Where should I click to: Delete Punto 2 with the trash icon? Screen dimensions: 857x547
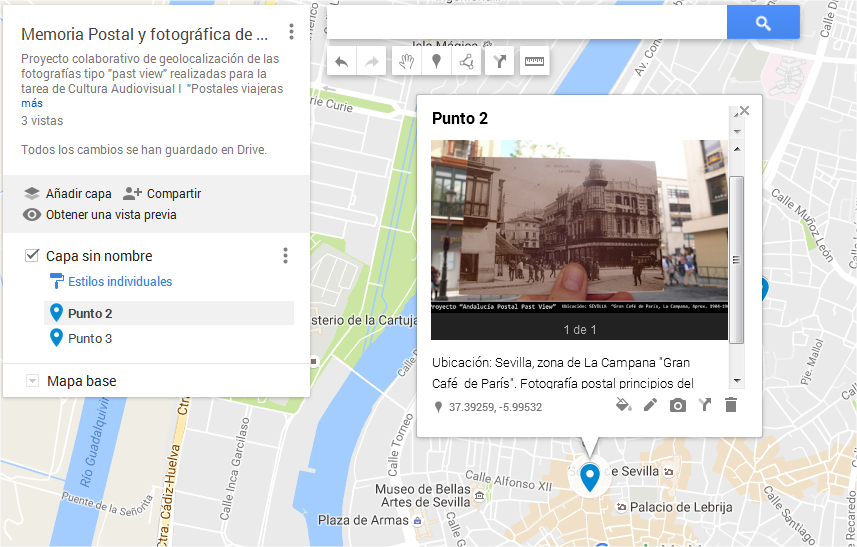click(x=731, y=405)
